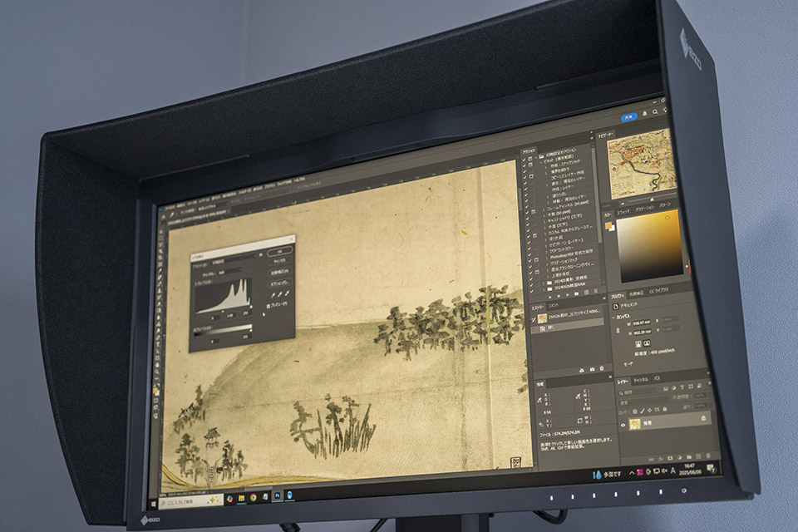
Task: Switch to the Channels tab in Layers panel
Action: tap(642, 380)
